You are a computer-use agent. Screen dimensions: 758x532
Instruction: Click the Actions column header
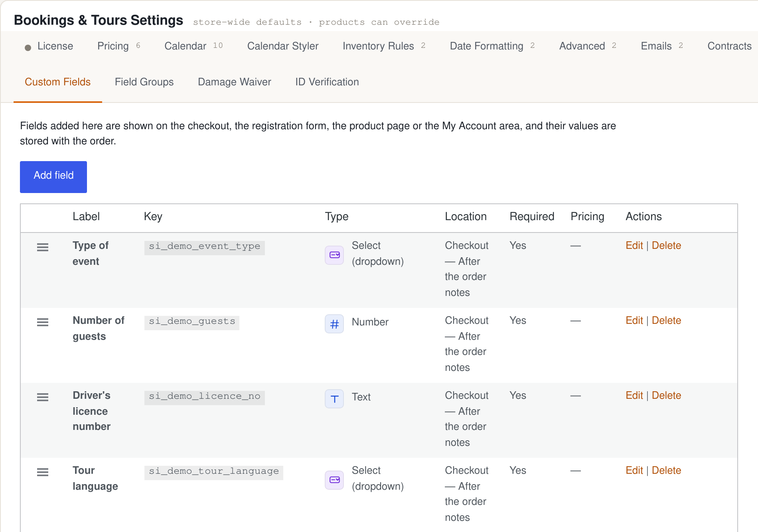pos(644,217)
